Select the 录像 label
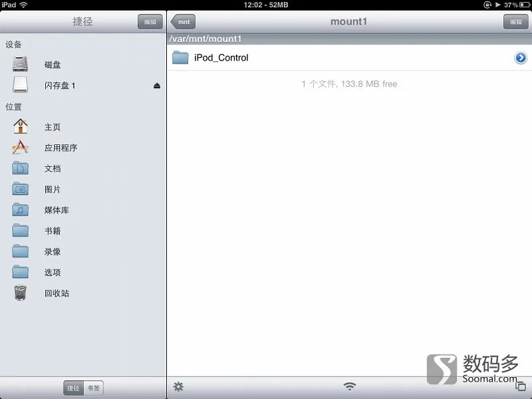Screen dimensions: 532x399 [53, 252]
